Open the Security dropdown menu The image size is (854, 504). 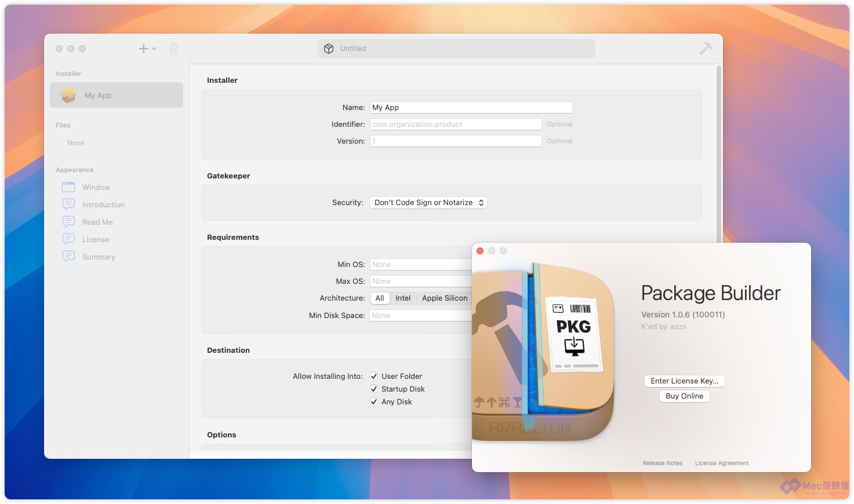[428, 203]
